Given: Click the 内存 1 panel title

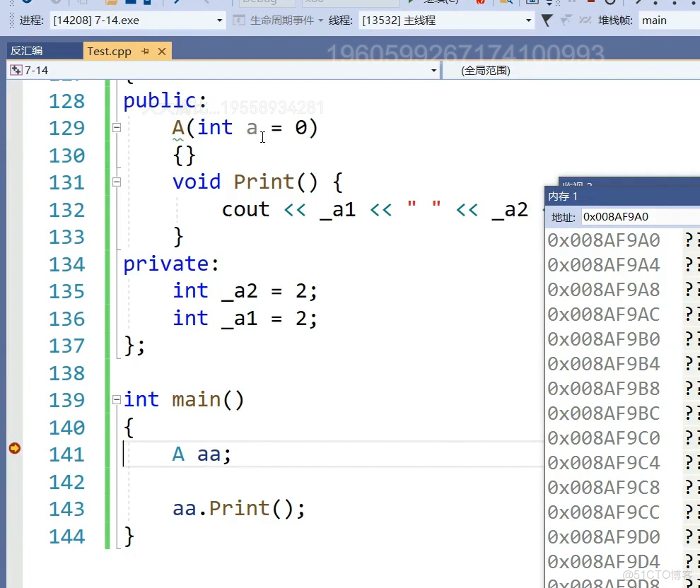Looking at the screenshot, I should tap(563, 196).
